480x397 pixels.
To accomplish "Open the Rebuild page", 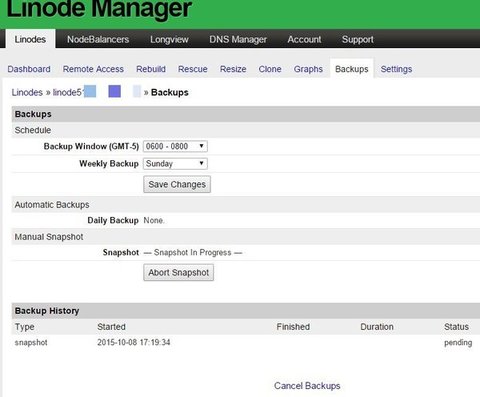I will coord(151,69).
